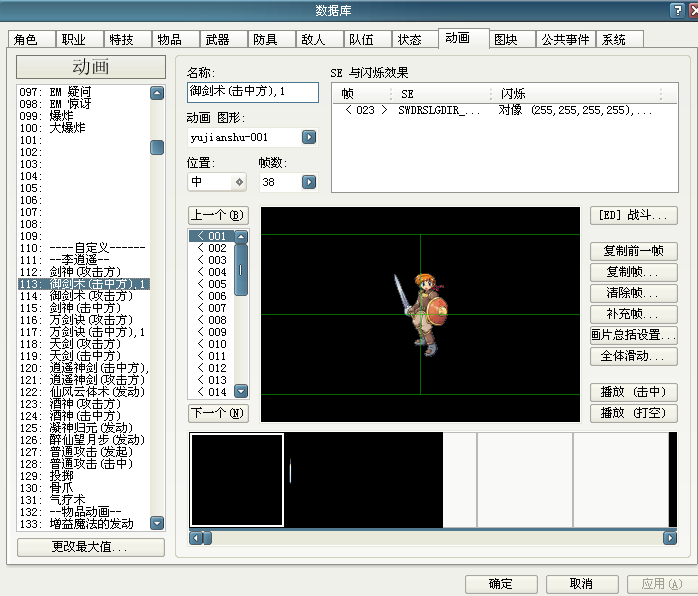Image resolution: width=698 pixels, height=596 pixels.
Task: Click the help question mark icon
Action: pyautogui.click(x=677, y=10)
